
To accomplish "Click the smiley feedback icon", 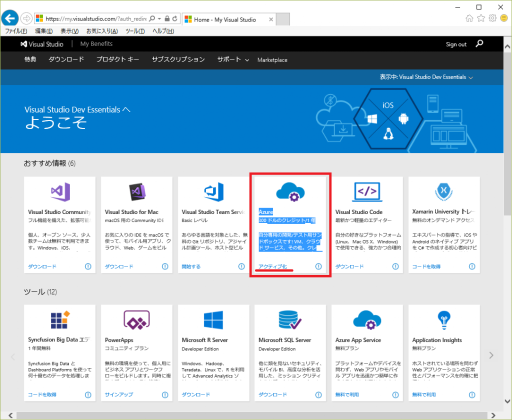I will (504, 18).
